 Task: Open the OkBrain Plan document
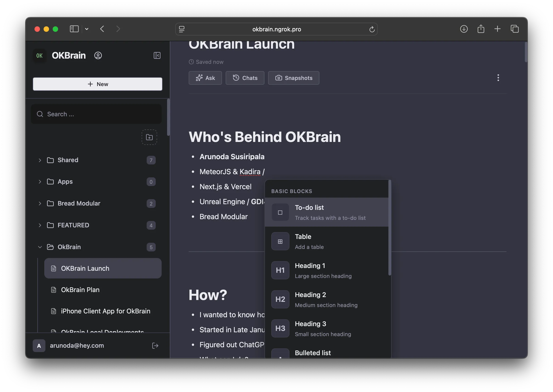point(80,290)
